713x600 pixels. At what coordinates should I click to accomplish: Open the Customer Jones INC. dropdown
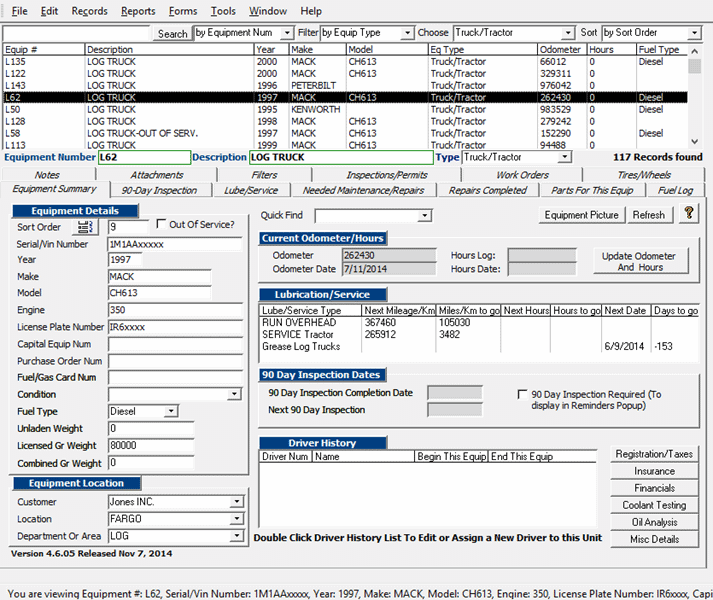pyautogui.click(x=236, y=502)
